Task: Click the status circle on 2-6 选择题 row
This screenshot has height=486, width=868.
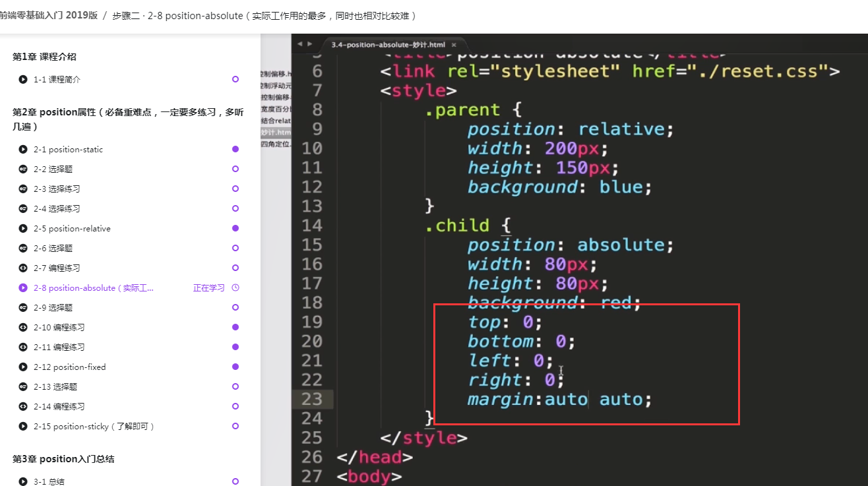Action: [235, 248]
